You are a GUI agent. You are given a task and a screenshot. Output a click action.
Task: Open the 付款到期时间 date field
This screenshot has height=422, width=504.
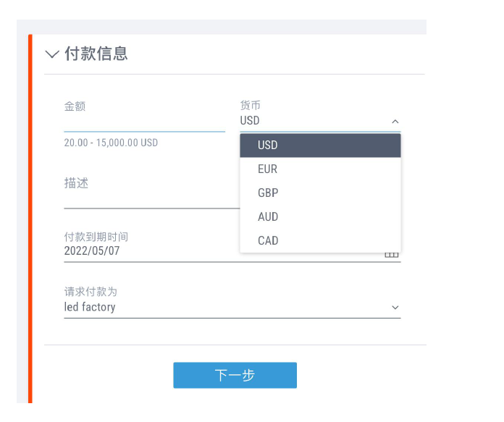point(232,250)
